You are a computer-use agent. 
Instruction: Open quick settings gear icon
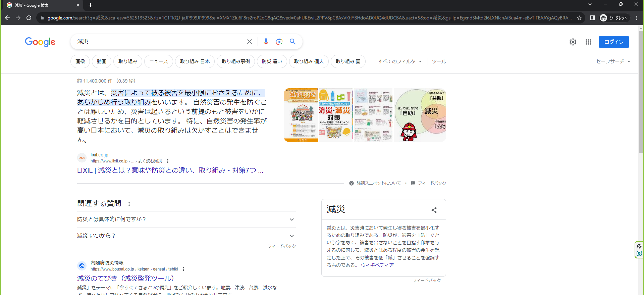(573, 42)
